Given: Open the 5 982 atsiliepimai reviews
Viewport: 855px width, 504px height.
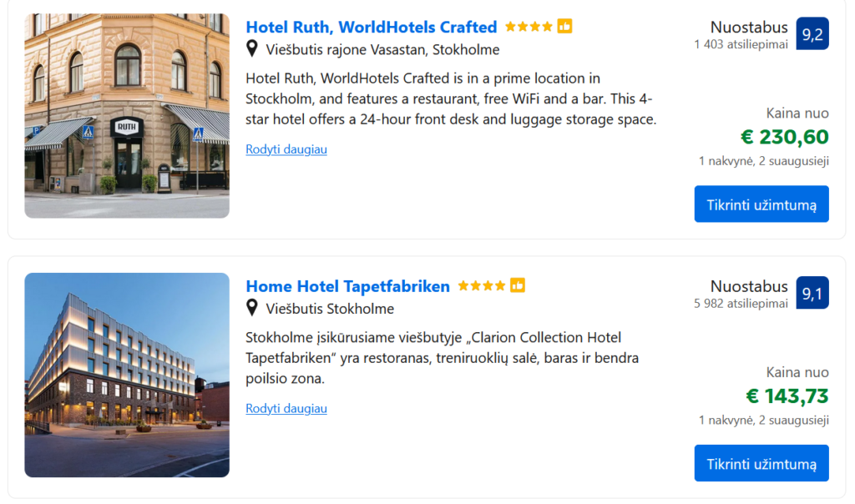Looking at the screenshot, I should click(741, 304).
